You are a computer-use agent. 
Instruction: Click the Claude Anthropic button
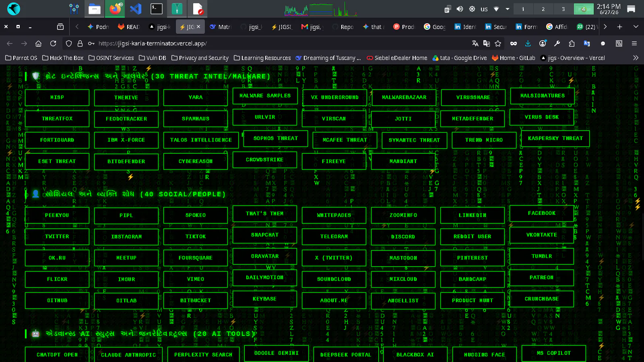coord(128,355)
